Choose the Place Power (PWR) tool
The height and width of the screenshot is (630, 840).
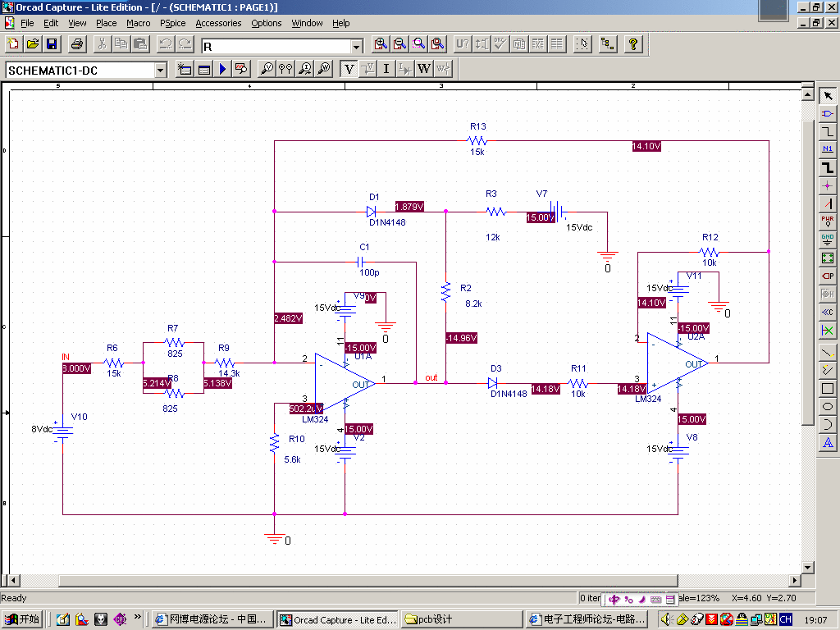point(828,221)
